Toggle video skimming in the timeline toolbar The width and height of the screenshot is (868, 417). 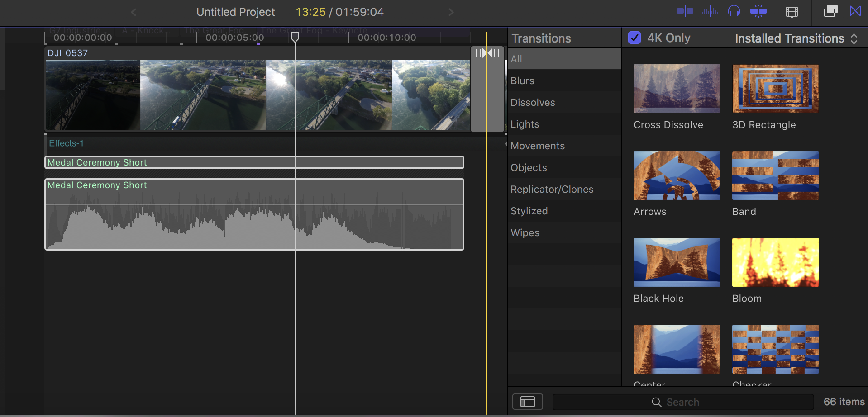pos(685,11)
